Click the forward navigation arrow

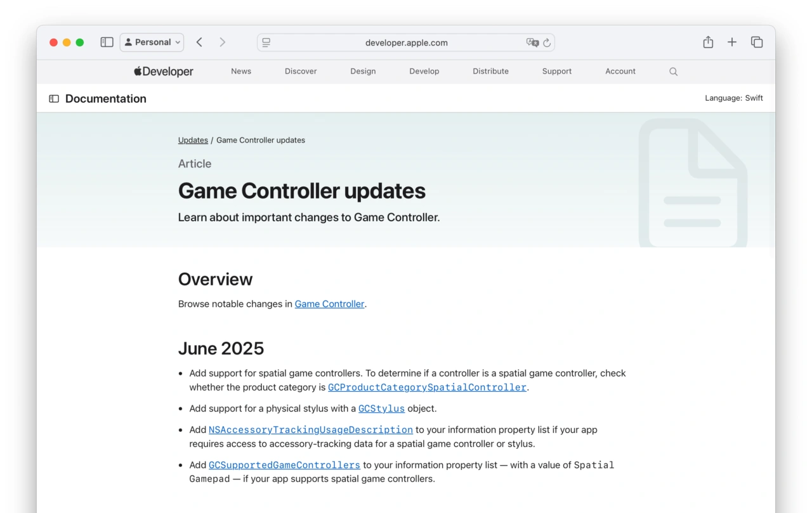[x=222, y=42]
